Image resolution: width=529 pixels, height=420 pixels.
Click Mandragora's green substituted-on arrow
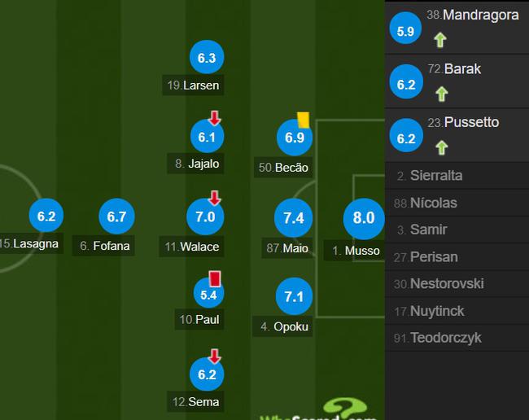[440, 40]
